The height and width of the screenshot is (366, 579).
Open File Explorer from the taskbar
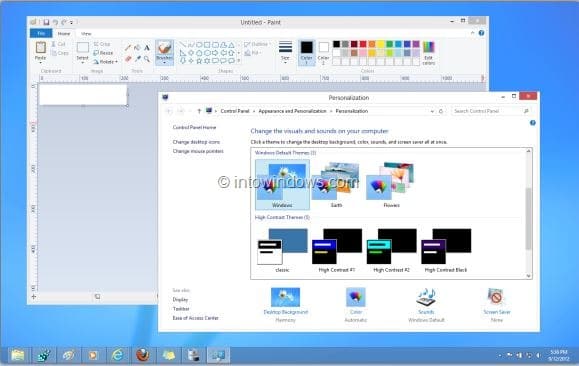coord(17,355)
